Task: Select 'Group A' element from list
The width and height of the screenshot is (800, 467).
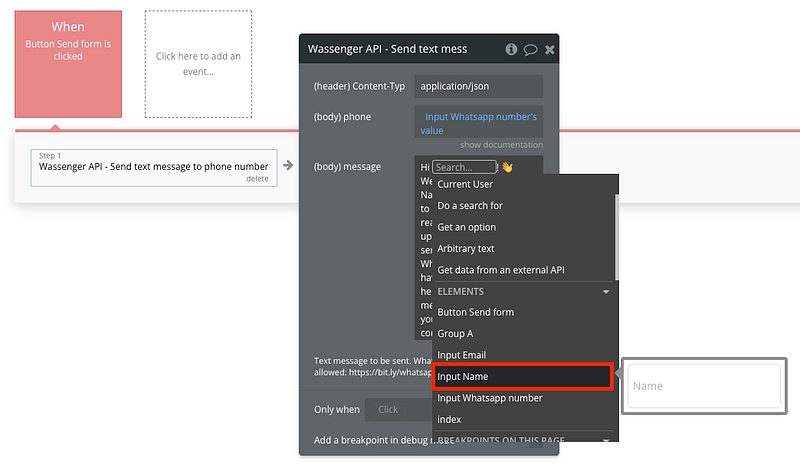Action: coord(455,334)
